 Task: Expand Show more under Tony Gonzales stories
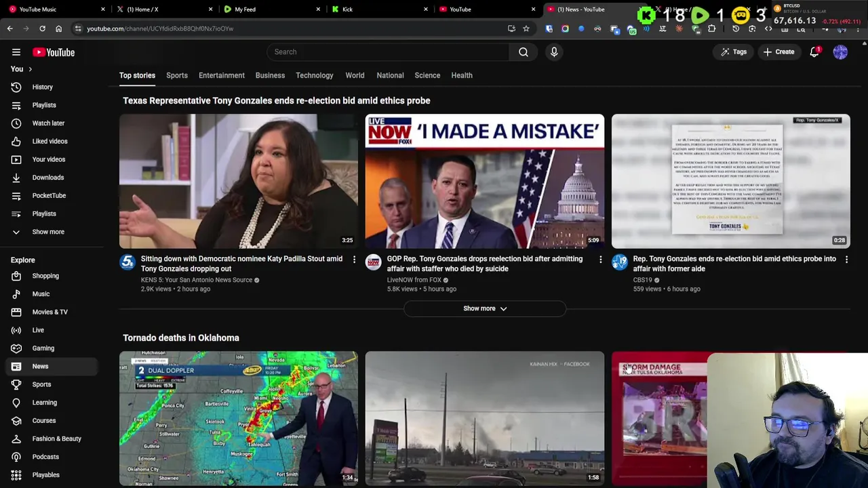coord(485,308)
